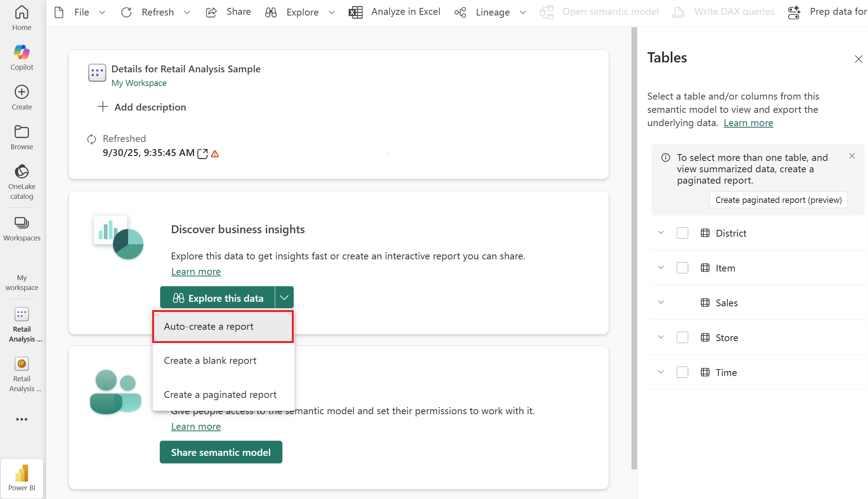Image resolution: width=868 pixels, height=499 pixels.
Task: Toggle the Explore this data dropdown arrow
Action: (x=284, y=298)
